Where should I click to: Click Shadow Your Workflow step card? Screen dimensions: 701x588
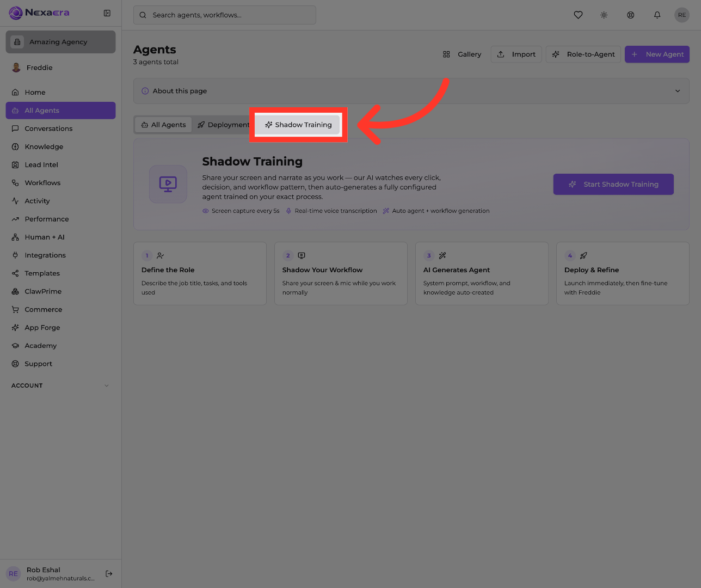click(x=341, y=273)
